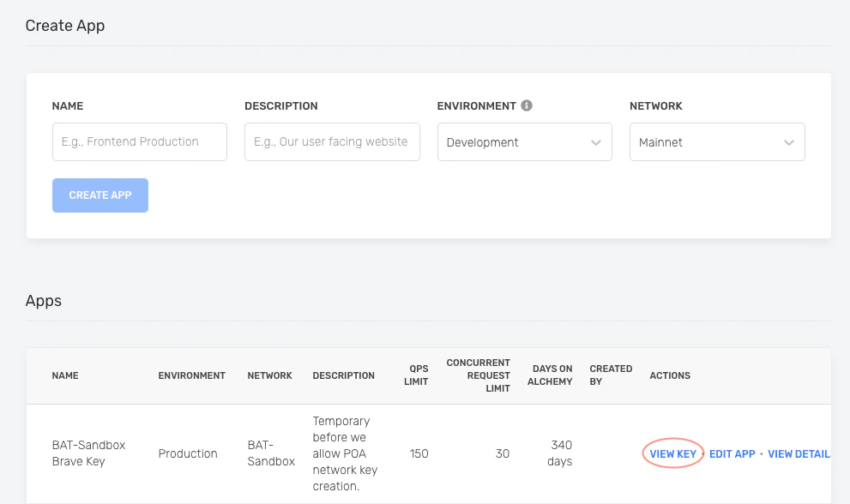Focus the Description input field
The width and height of the screenshot is (850, 504).
click(x=332, y=142)
